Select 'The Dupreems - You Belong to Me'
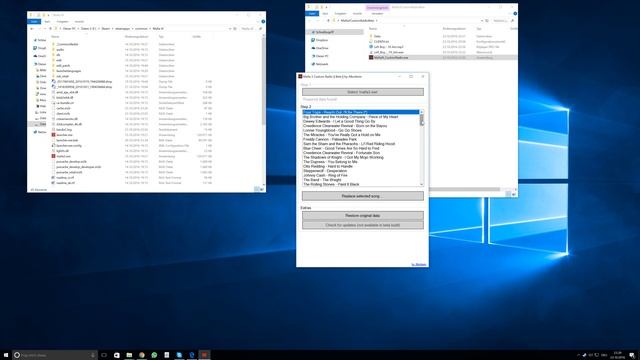The image size is (640, 360). tap(330, 162)
